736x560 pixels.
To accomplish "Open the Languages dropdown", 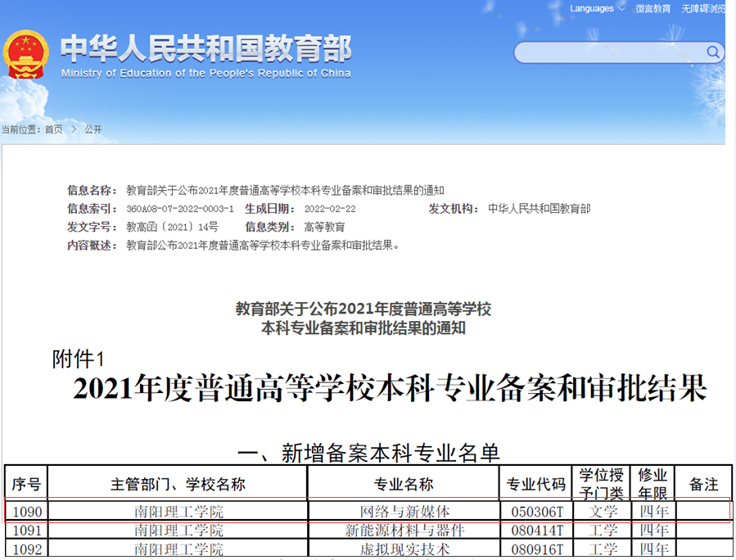I will (x=592, y=8).
